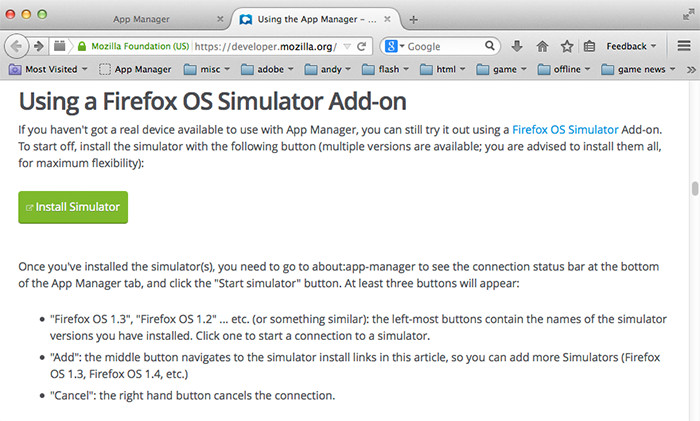Show more bookmarks with the chevron
The image size is (700, 421).
pos(691,69)
